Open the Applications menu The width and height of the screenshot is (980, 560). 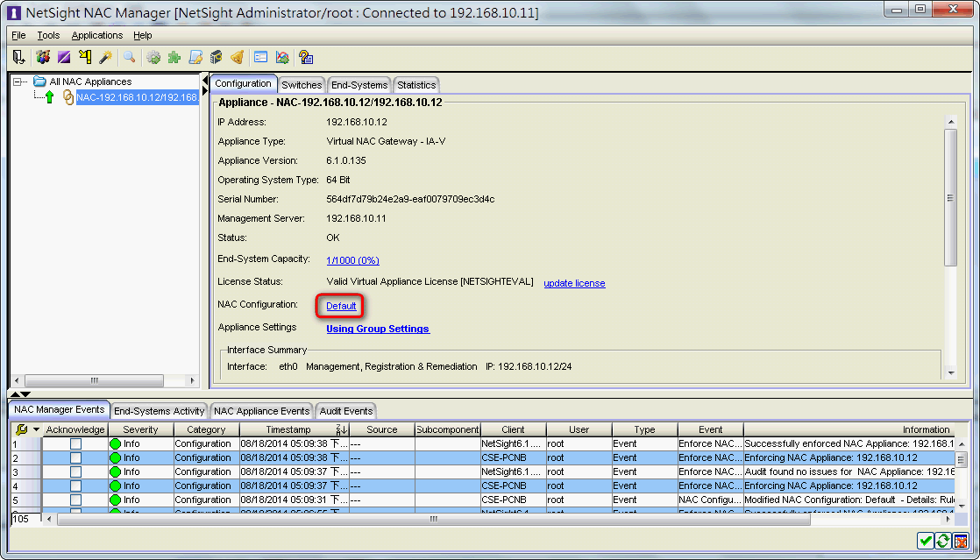point(97,35)
